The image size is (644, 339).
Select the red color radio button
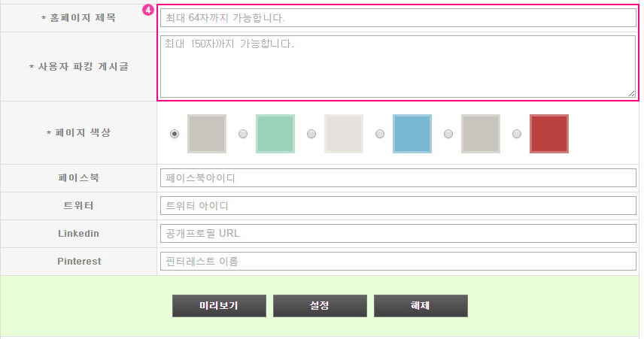[x=517, y=134]
